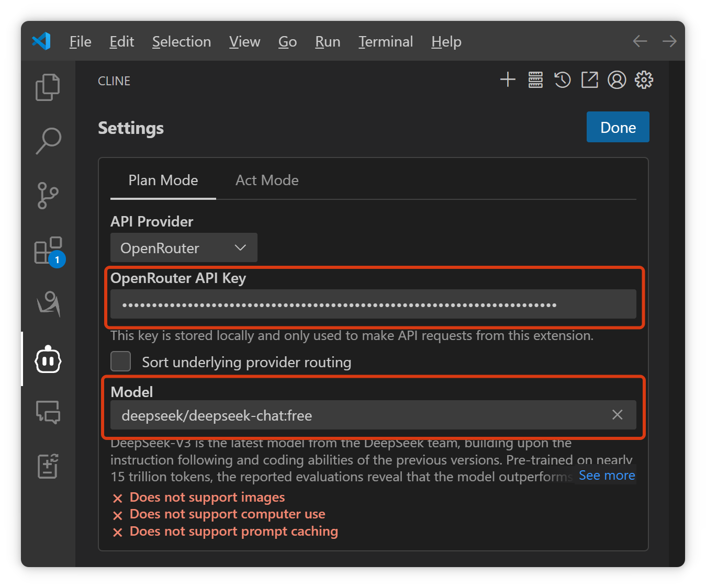The height and width of the screenshot is (588, 706).
Task: Enable Sort underlying provider routing checkbox
Action: pos(121,361)
